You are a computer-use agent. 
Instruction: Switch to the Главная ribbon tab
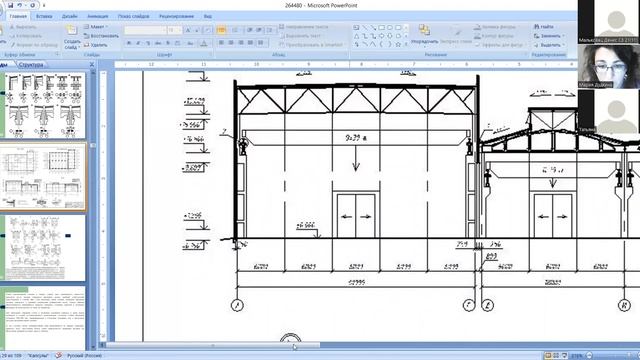[18, 16]
